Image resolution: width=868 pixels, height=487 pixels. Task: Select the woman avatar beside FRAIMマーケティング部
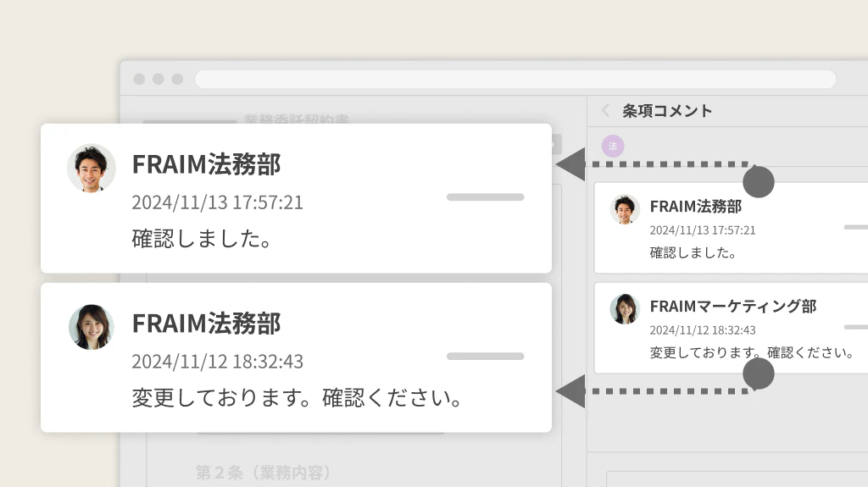pos(625,309)
